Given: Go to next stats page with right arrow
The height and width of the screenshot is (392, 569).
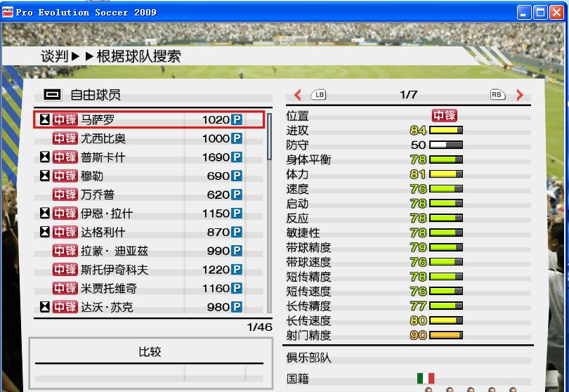Looking at the screenshot, I should (x=520, y=95).
